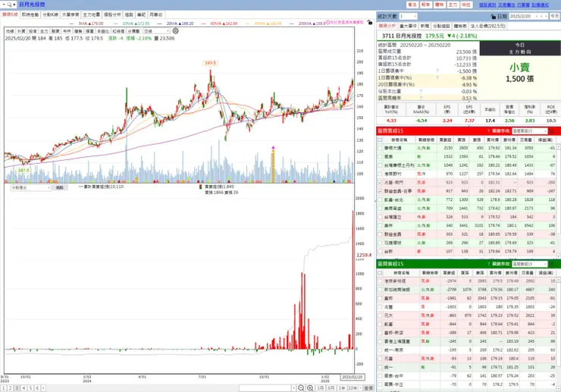This screenshot has width=561, height=392.
Task: Toggle the 外資 indicator button
Action: click(21, 31)
